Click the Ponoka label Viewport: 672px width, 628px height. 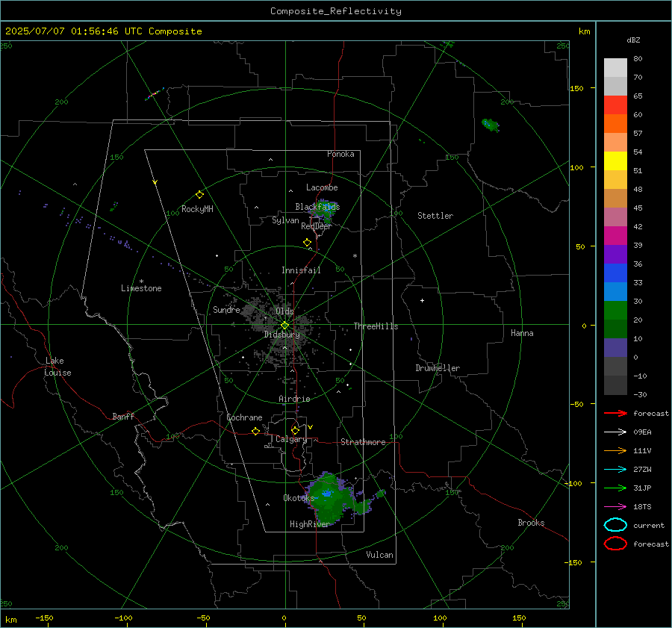pyautogui.click(x=340, y=154)
